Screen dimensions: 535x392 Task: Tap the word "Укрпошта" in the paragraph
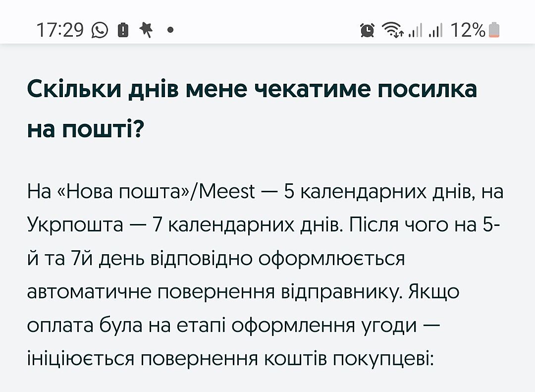coord(75,225)
